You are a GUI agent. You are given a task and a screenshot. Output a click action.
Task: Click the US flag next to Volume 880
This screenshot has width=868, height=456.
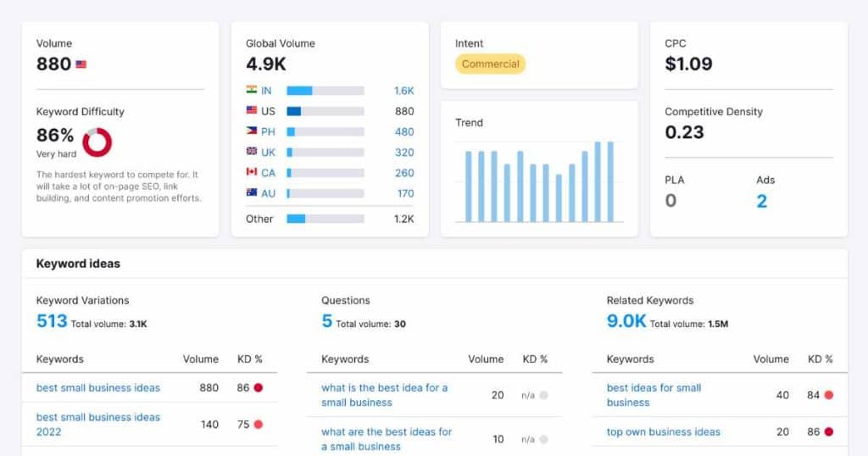[x=81, y=64]
